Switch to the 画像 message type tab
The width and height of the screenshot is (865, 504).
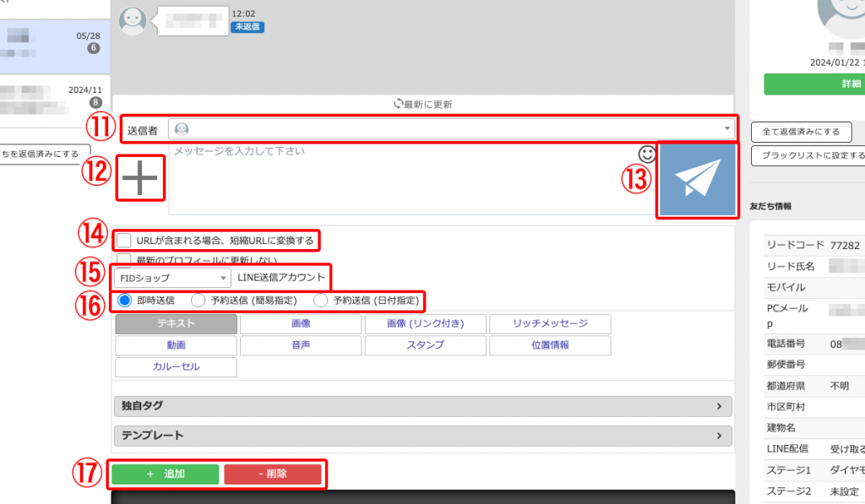300,323
